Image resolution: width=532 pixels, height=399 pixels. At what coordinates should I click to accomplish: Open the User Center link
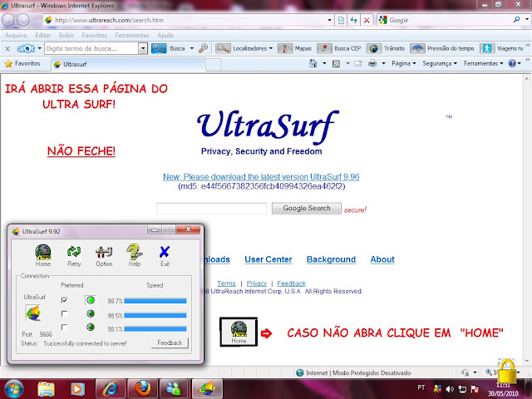268,259
